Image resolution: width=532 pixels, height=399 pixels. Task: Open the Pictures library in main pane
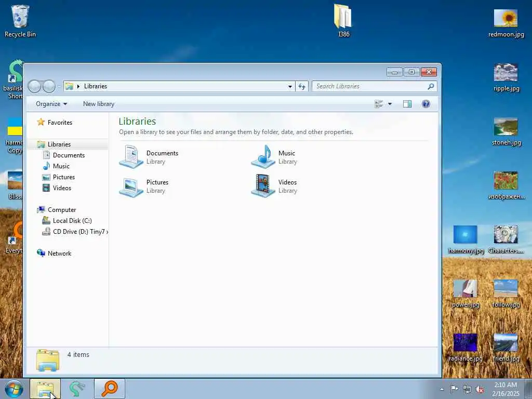point(144,186)
